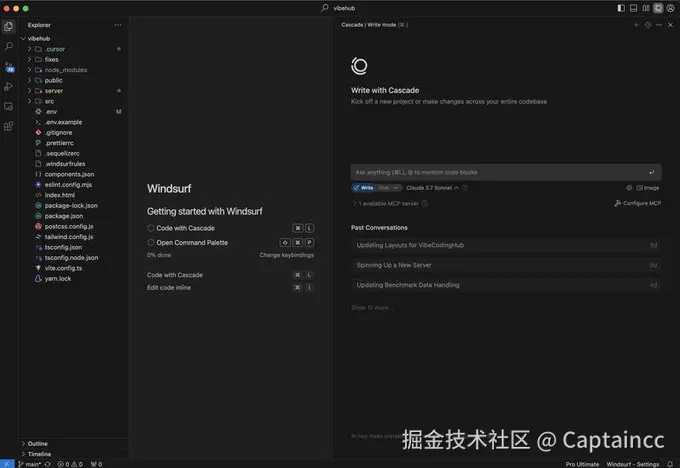
Task: Open the Run and Debug view
Action: pyautogui.click(x=8, y=86)
